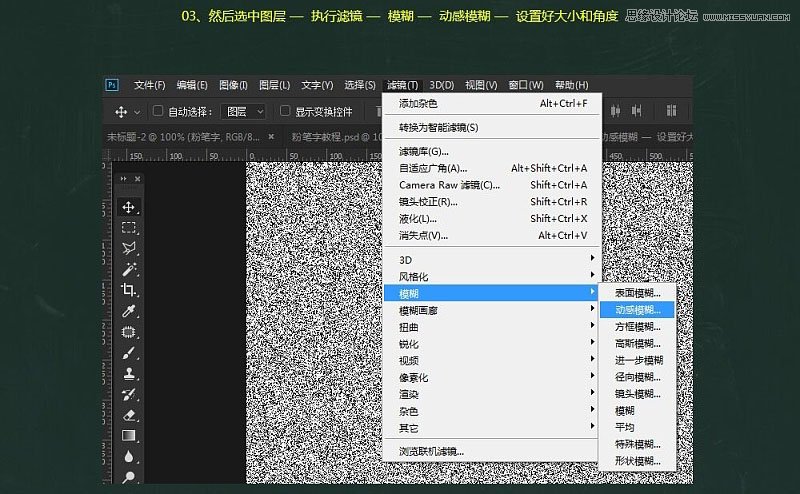
Task: Open the 图层 dropdown in options bar
Action: tap(244, 112)
